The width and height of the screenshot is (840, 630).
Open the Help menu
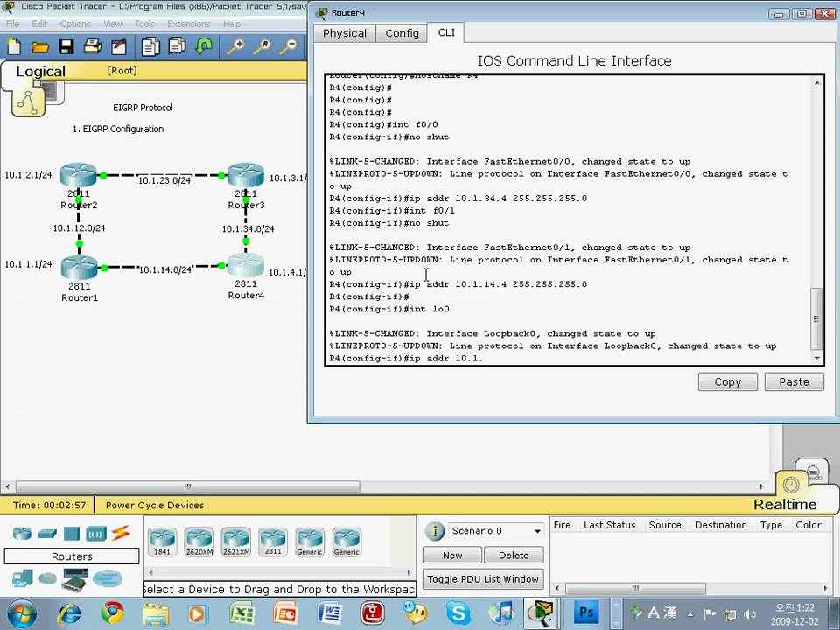(231, 24)
